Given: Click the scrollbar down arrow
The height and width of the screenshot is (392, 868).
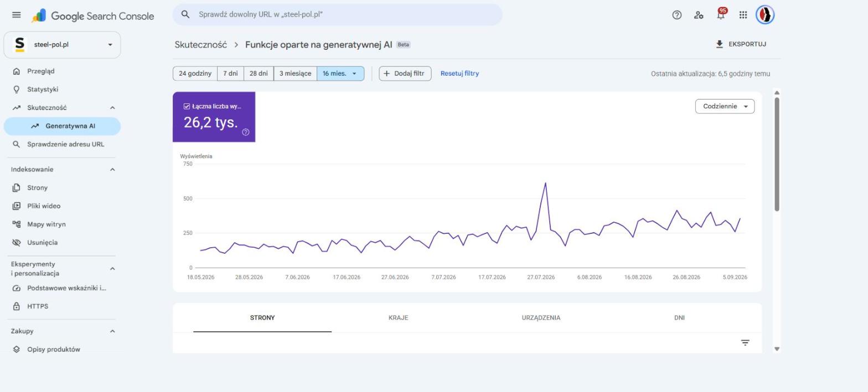Looking at the screenshot, I should pos(777,349).
